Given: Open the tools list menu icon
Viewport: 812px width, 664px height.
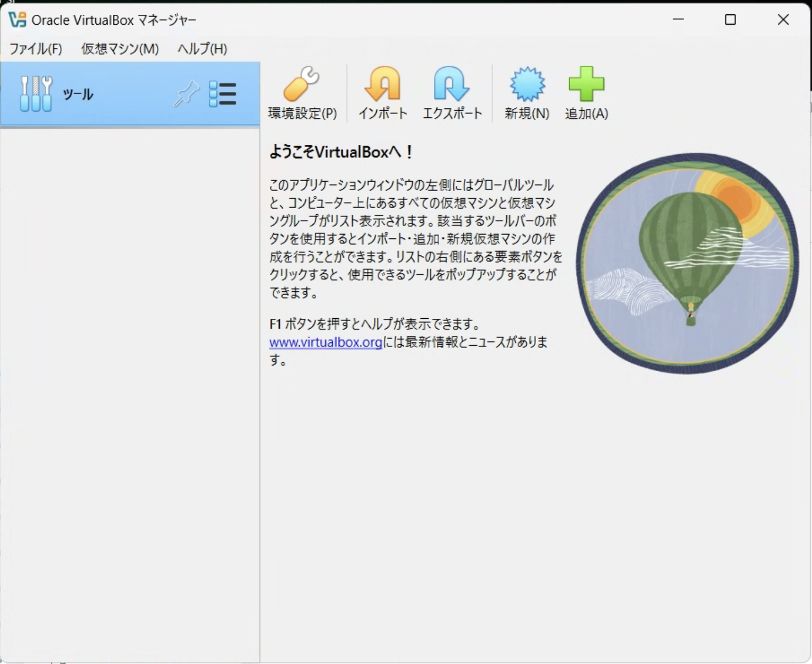Looking at the screenshot, I should [223, 94].
